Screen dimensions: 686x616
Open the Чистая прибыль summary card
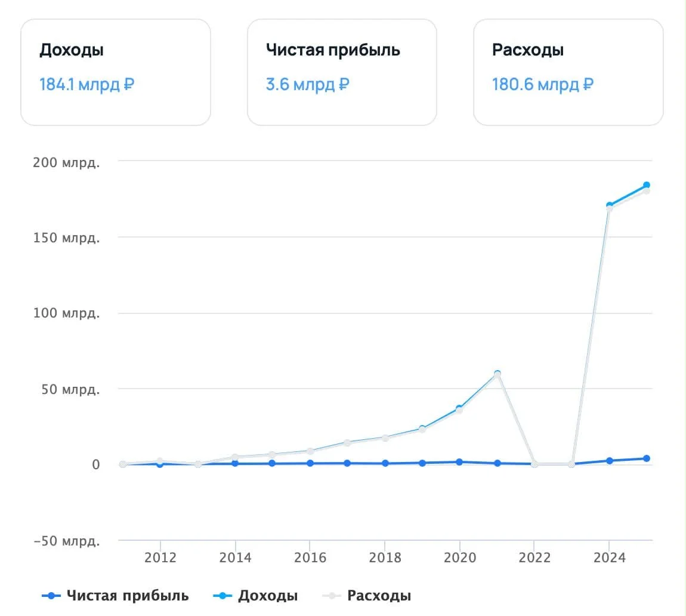[342, 72]
